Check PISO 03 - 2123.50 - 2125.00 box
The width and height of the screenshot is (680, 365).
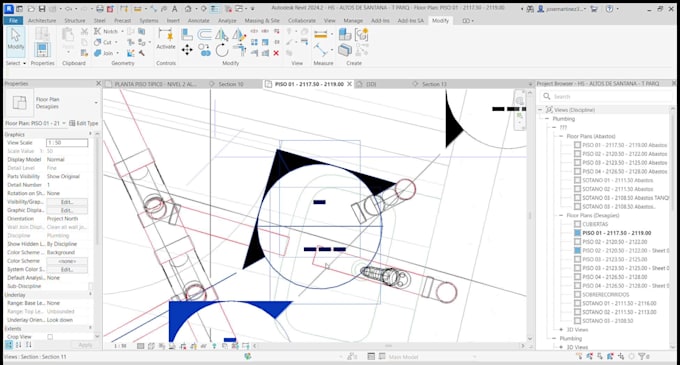pos(577,259)
